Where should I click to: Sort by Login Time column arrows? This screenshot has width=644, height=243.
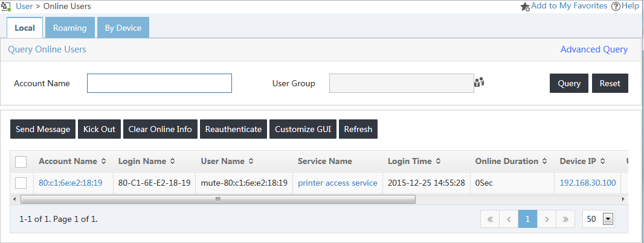click(x=438, y=162)
